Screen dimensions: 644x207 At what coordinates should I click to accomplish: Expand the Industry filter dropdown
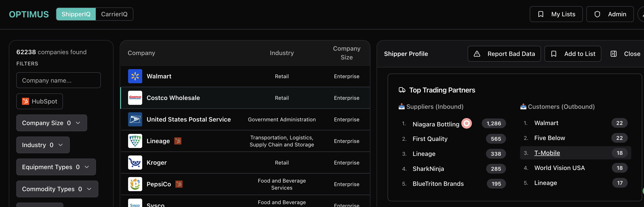(42, 145)
